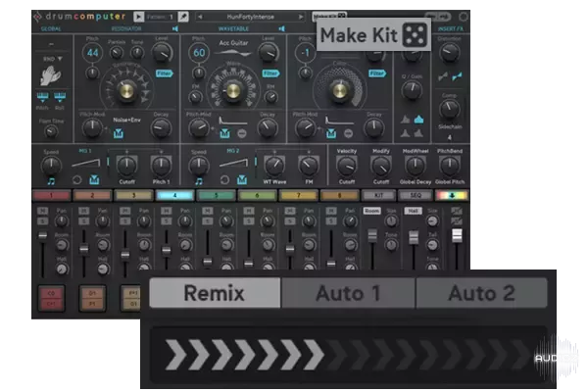Click MG 1 note sync icon under Speed
The width and height of the screenshot is (588, 392).
click(51, 181)
